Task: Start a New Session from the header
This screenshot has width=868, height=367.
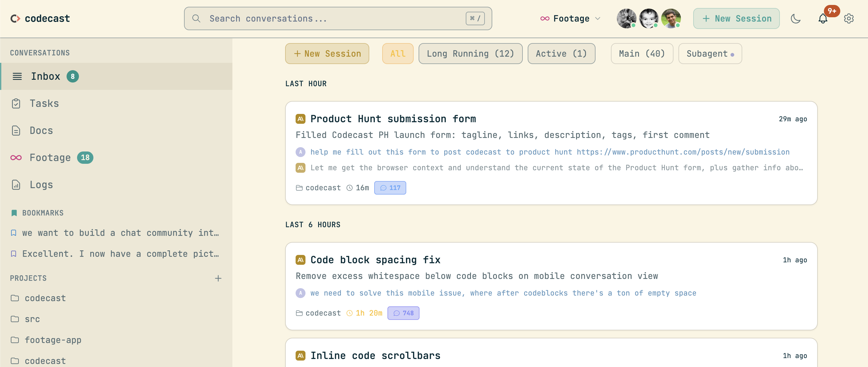Action: click(x=736, y=18)
